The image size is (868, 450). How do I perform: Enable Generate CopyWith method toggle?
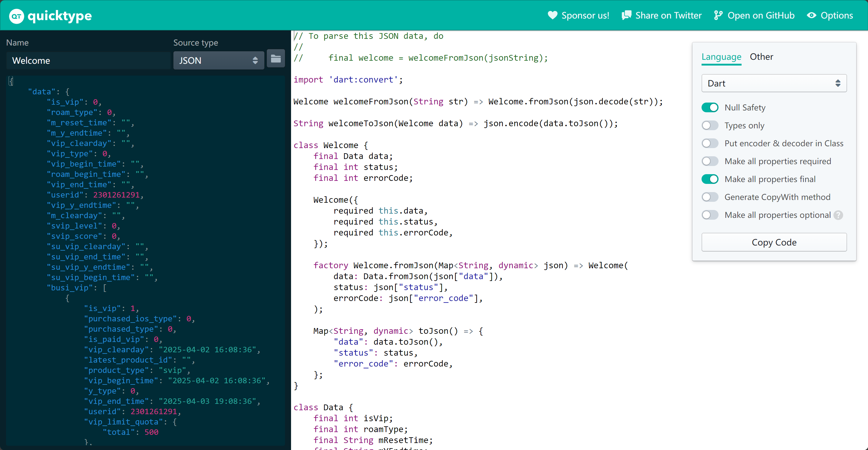click(x=710, y=197)
